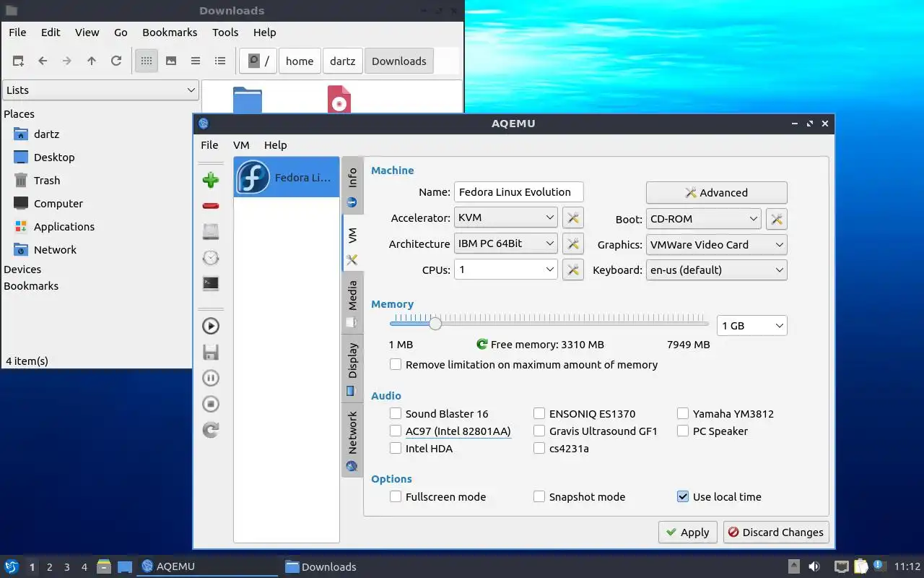Screen dimensions: 924x578
Task: Click Apply to save VM settings
Action: coord(688,532)
